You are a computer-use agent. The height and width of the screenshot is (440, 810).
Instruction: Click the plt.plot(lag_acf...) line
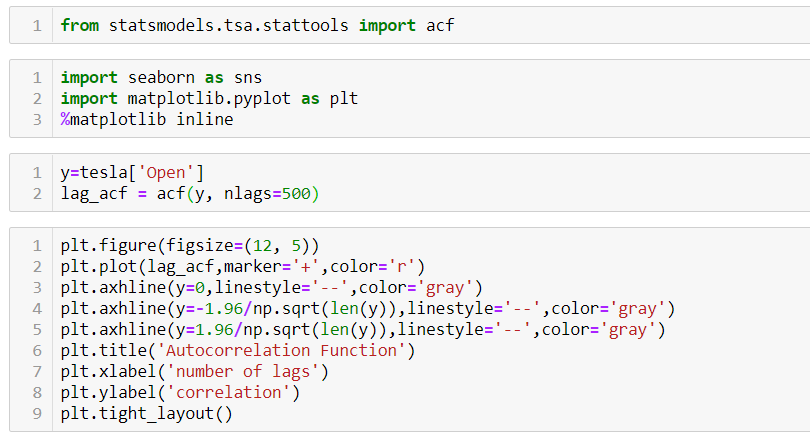243,266
